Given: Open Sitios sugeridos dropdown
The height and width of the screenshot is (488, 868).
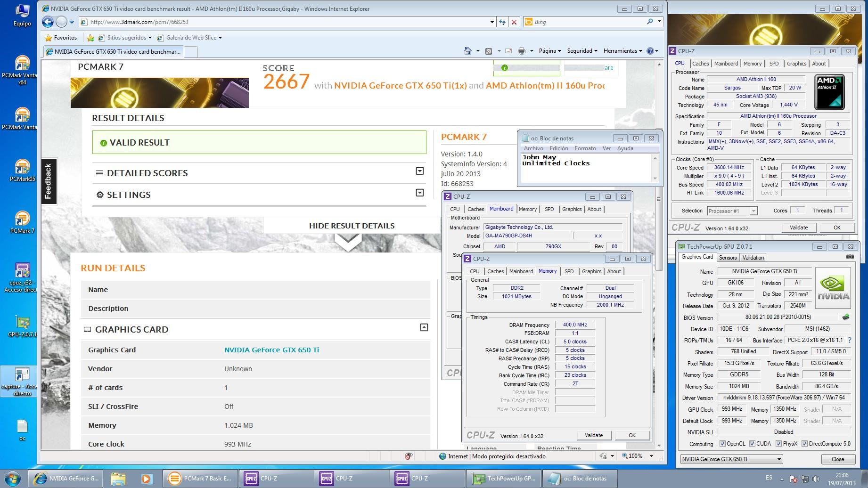Looking at the screenshot, I should 129,38.
